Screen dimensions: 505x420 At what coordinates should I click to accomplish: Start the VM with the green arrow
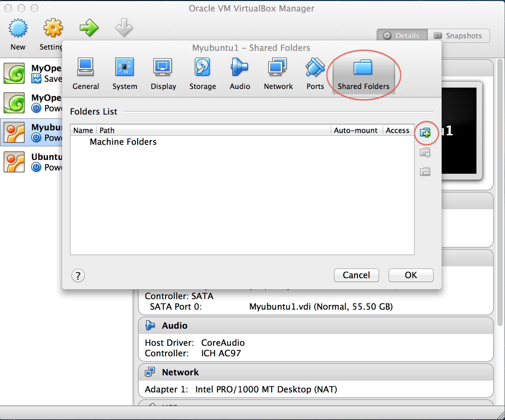(x=89, y=28)
